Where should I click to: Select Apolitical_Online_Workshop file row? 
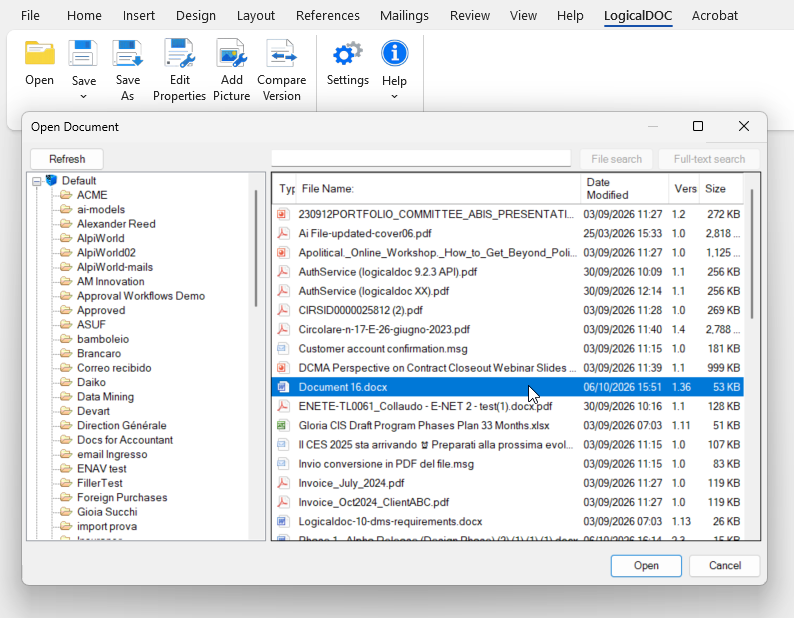[507, 253]
